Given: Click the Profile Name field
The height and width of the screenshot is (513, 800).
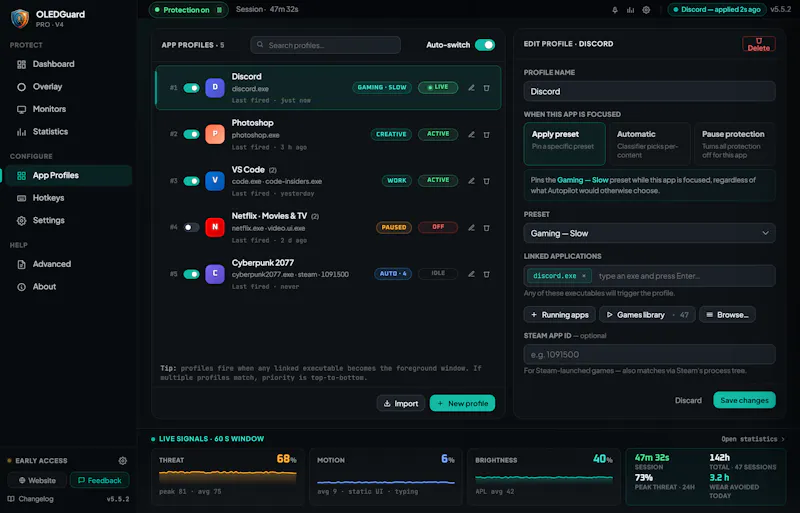Looking at the screenshot, I should (649, 91).
